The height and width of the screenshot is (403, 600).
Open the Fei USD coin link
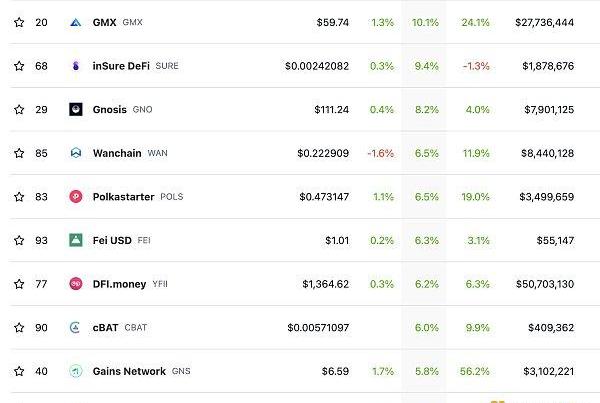click(112, 240)
